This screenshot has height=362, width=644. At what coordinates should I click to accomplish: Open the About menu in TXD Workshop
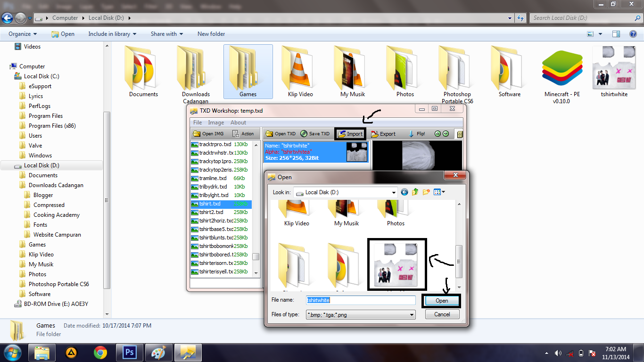(x=239, y=123)
